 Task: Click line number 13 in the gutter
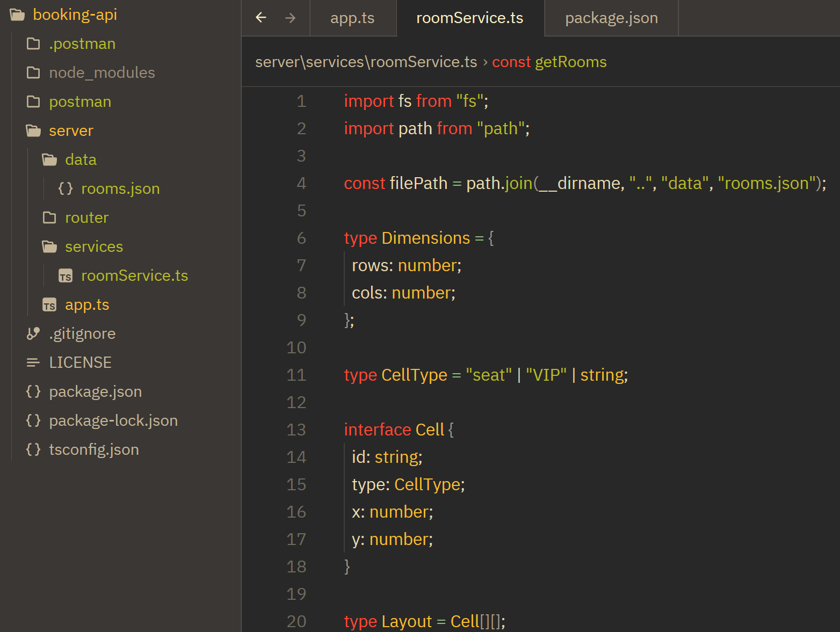point(296,430)
